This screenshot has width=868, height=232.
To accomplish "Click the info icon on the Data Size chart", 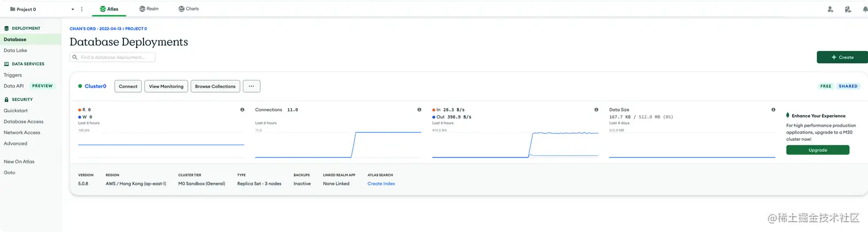I will (773, 109).
